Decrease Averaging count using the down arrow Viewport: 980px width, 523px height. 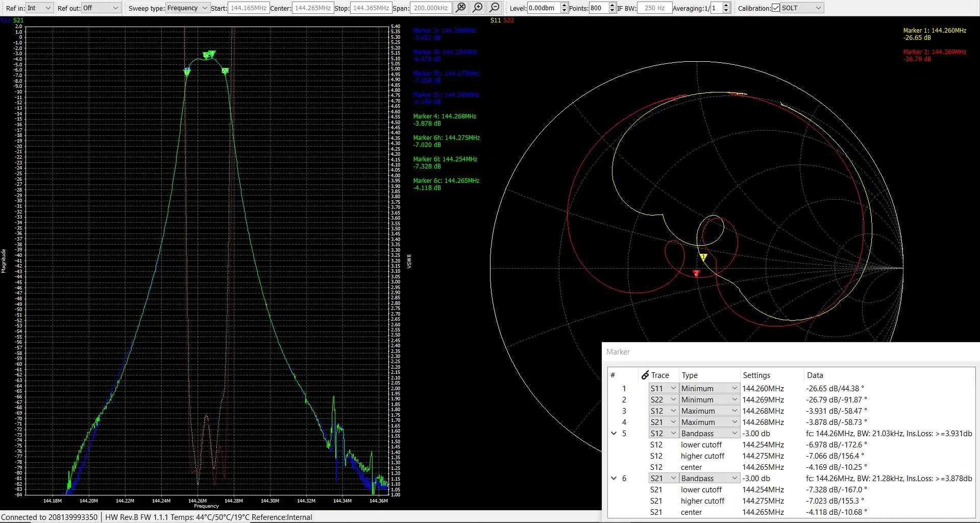click(726, 11)
